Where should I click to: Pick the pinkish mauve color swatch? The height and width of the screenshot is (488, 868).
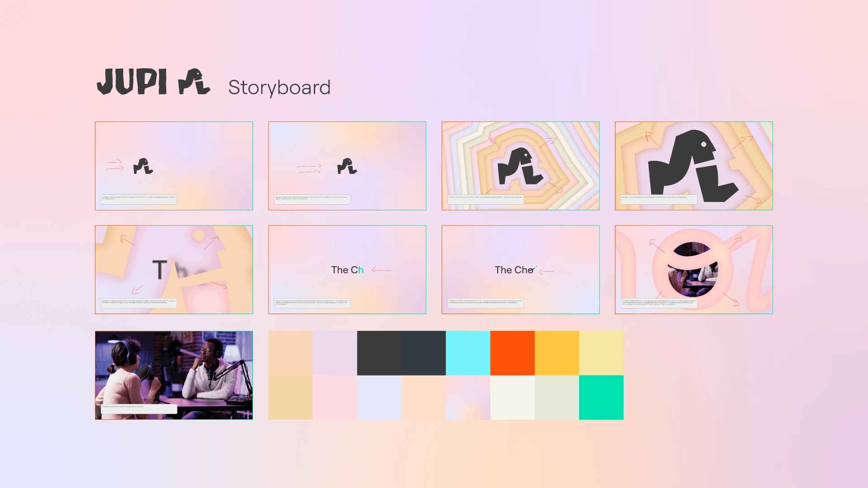tap(335, 353)
